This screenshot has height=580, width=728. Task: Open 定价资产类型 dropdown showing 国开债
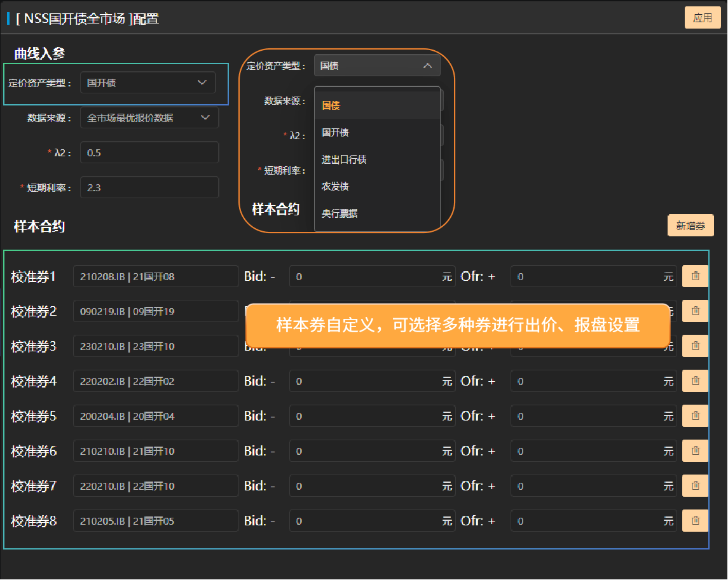tap(148, 83)
